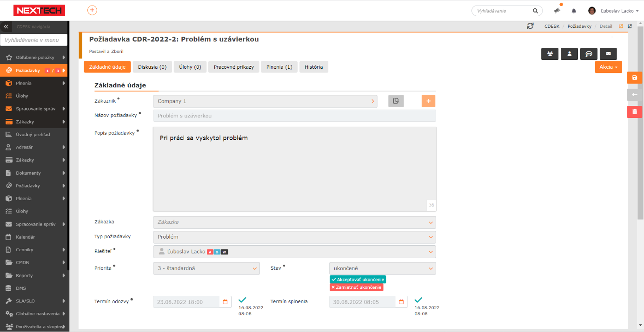Click the refresh icon next to CDESK breadcrumb
This screenshot has height=332, width=644.
(x=530, y=26)
